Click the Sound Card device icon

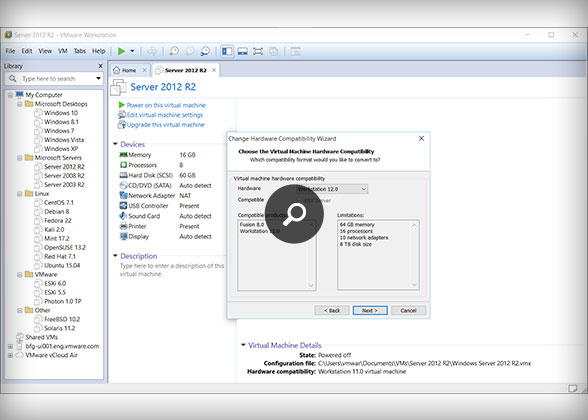pyautogui.click(x=123, y=216)
